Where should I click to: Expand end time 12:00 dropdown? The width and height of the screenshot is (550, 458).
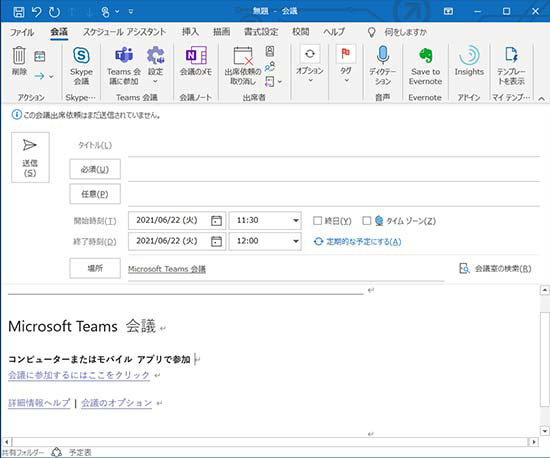pos(296,241)
